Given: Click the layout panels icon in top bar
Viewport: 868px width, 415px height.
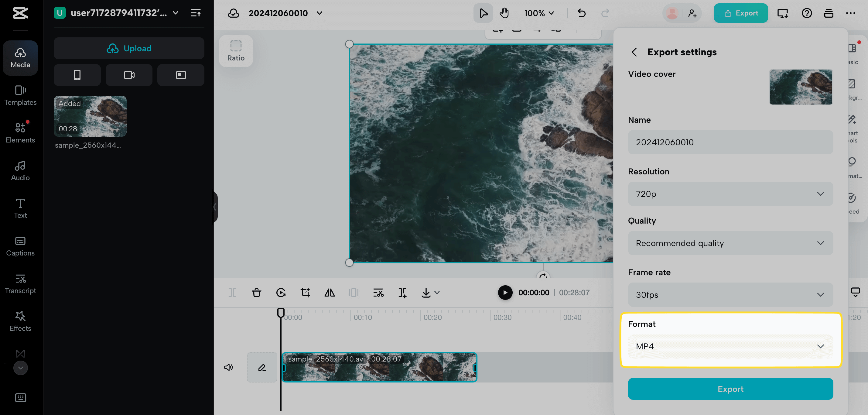Looking at the screenshot, I should [x=829, y=13].
